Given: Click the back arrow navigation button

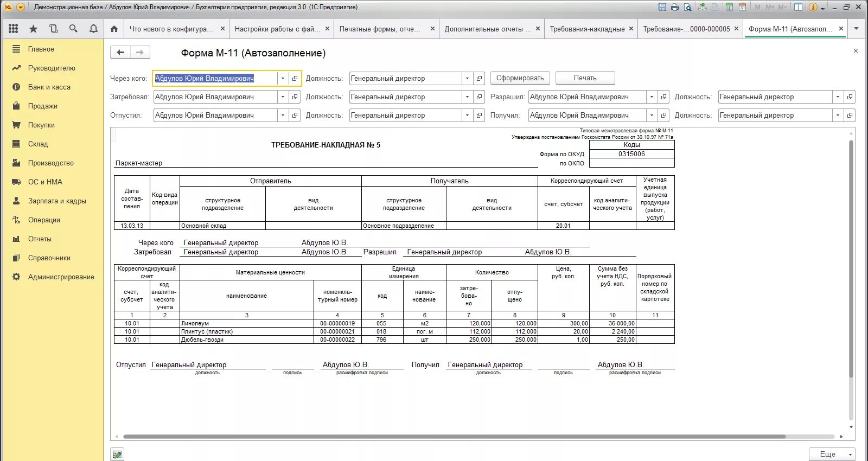Looking at the screenshot, I should click(120, 53).
